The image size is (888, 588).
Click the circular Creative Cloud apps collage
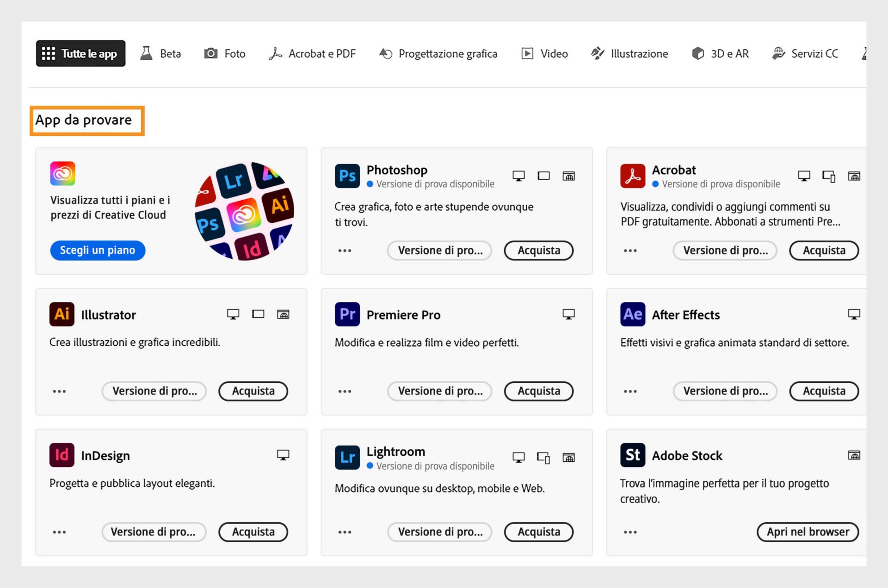(x=244, y=211)
